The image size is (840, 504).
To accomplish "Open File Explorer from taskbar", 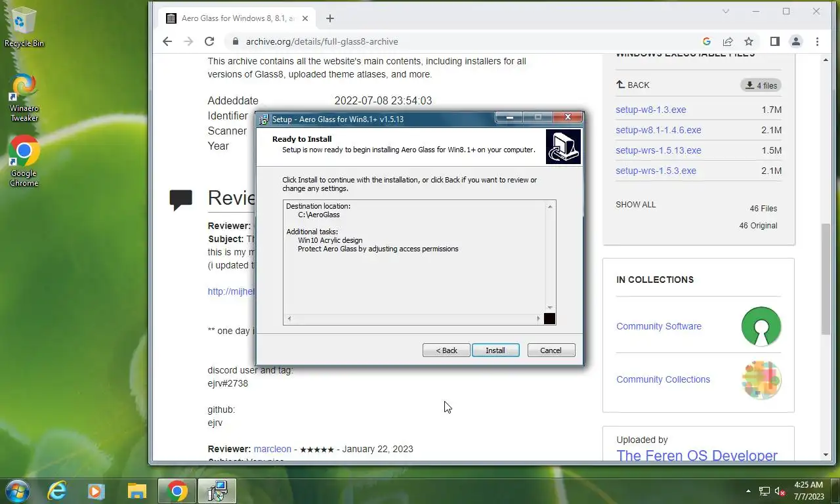I will tap(136, 491).
